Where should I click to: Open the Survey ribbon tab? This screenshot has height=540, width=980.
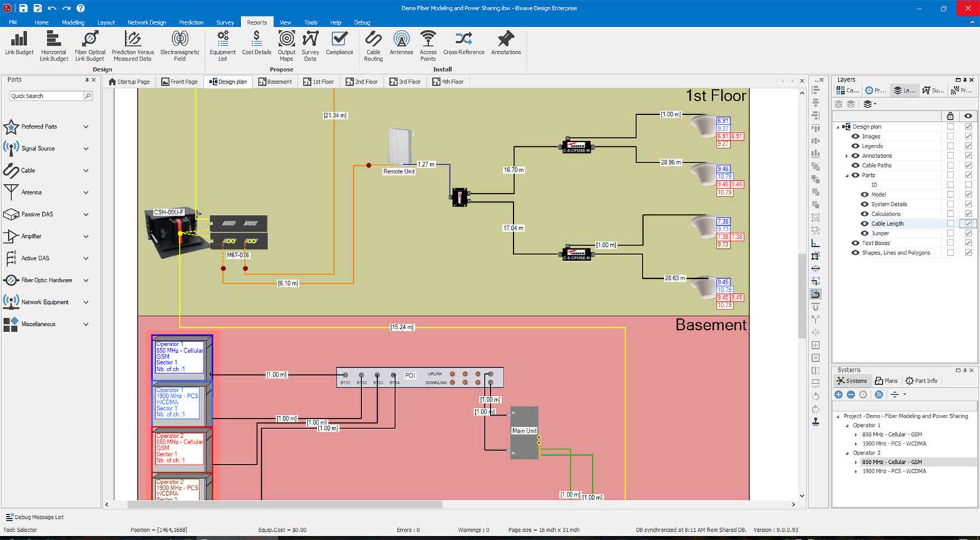pos(225,22)
